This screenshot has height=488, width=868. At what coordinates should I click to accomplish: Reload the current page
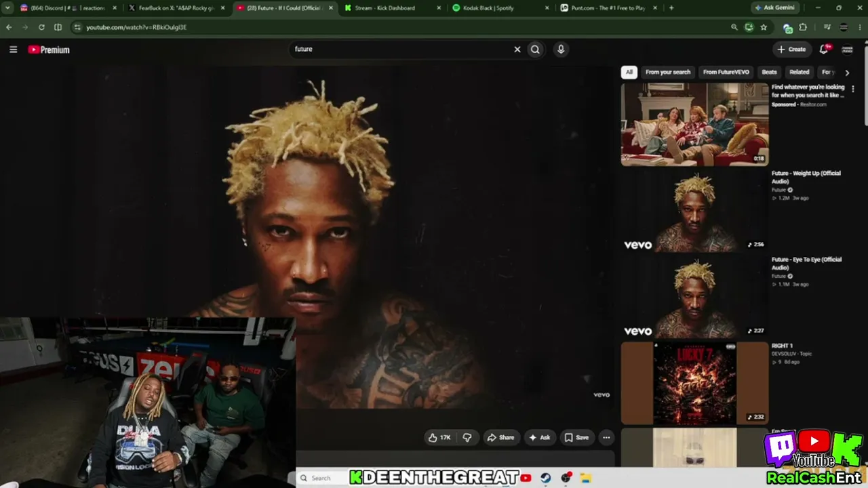[x=41, y=27]
